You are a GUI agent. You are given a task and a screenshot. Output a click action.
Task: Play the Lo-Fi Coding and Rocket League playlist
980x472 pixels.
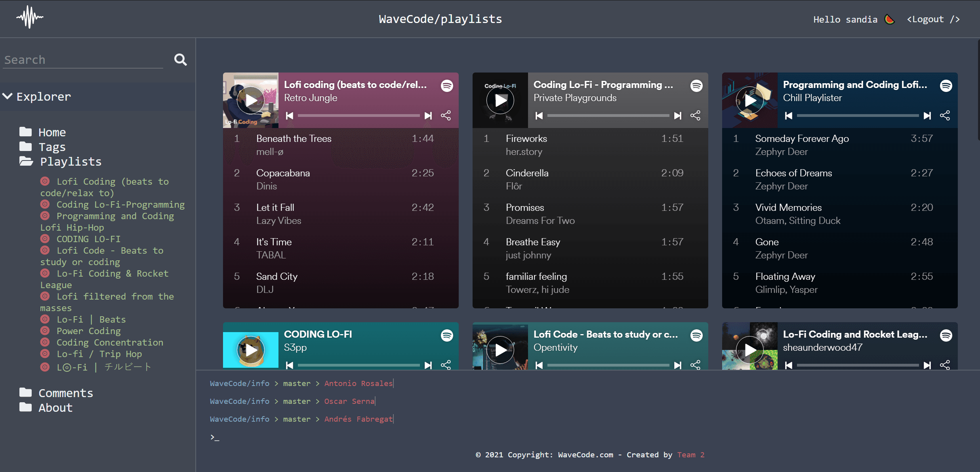pyautogui.click(x=750, y=350)
